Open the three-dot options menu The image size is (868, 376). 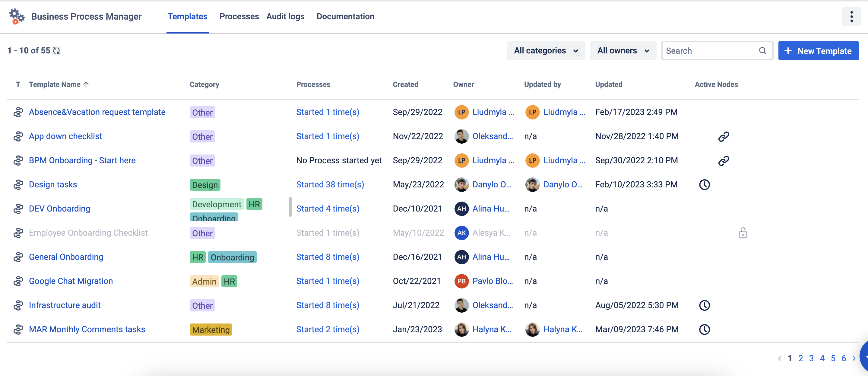point(851,17)
